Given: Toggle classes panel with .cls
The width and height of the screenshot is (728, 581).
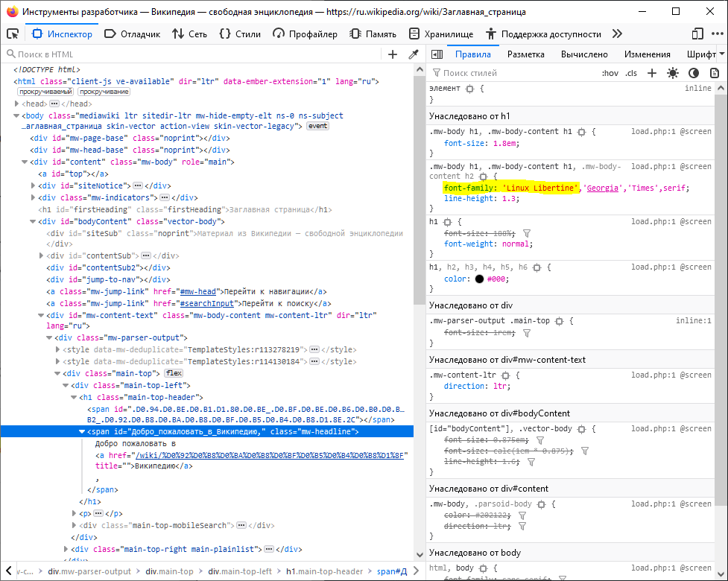Looking at the screenshot, I should 631,73.
